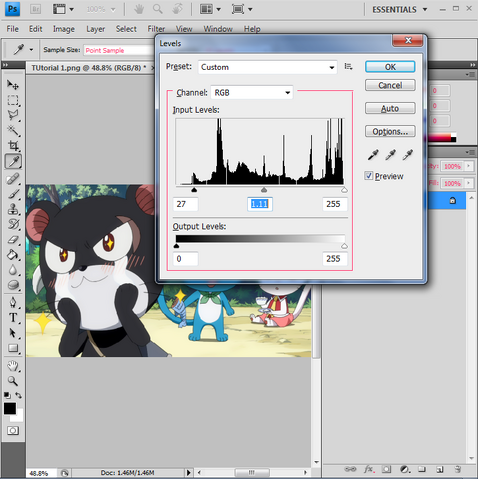Select the Hand tool in toolbox
This screenshot has height=479, width=478.
click(13, 366)
